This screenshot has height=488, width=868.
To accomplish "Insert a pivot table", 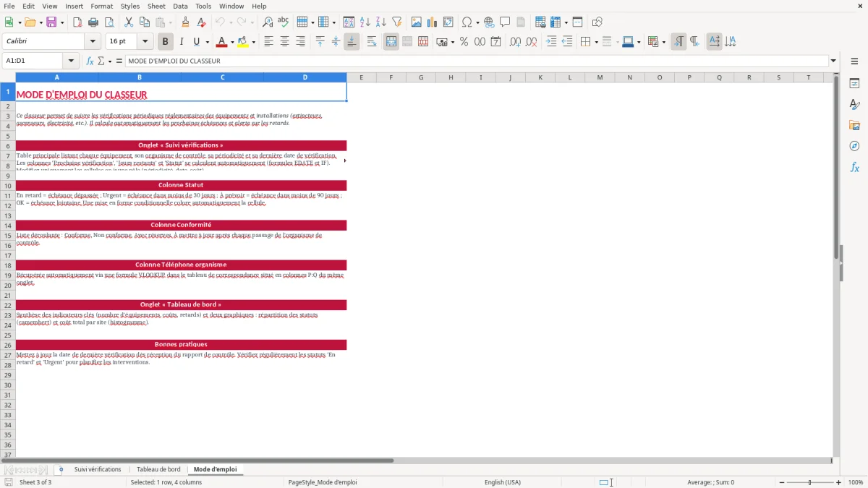I will (448, 22).
